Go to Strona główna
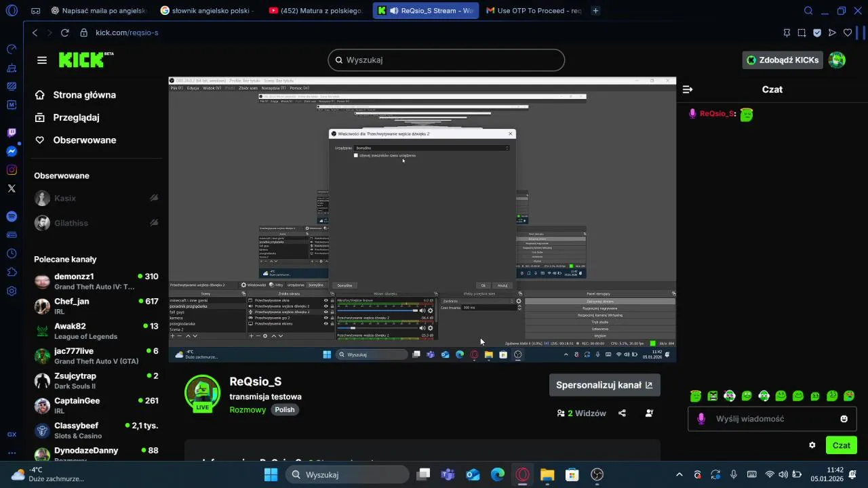868x488 pixels. coord(76,95)
